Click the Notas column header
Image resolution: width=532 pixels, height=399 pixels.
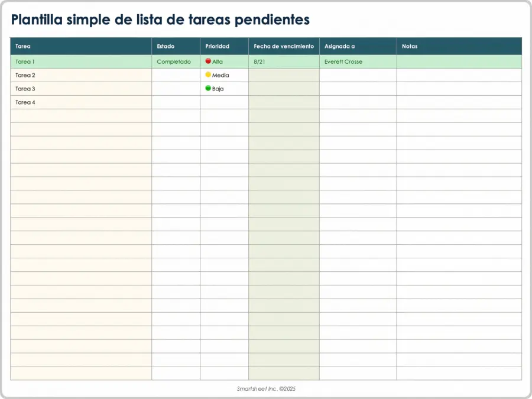459,46
